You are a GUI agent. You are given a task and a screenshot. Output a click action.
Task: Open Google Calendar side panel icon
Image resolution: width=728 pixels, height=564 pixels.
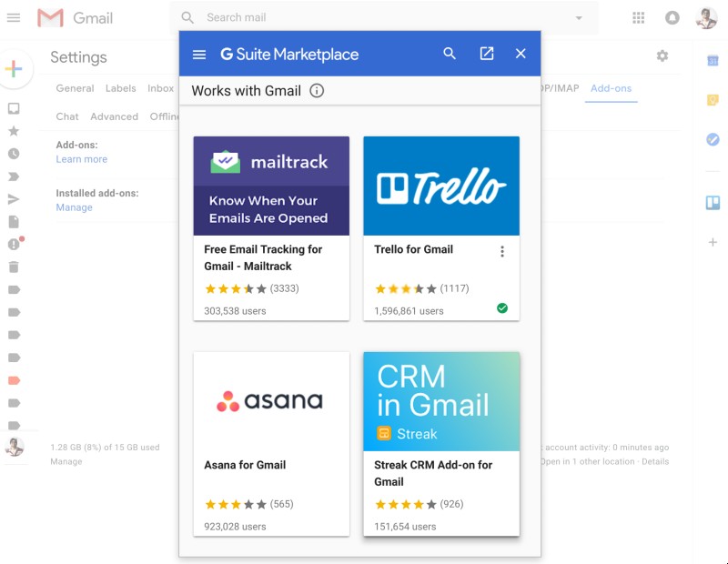[713, 60]
